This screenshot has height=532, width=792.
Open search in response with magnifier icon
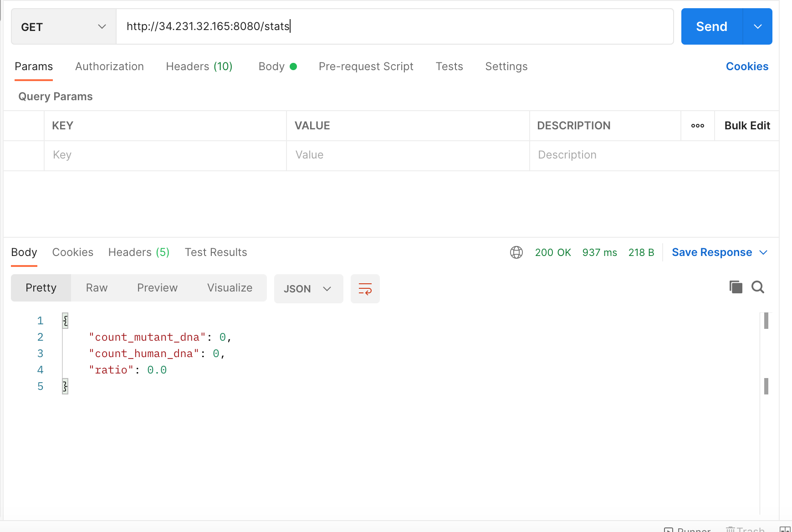click(758, 287)
